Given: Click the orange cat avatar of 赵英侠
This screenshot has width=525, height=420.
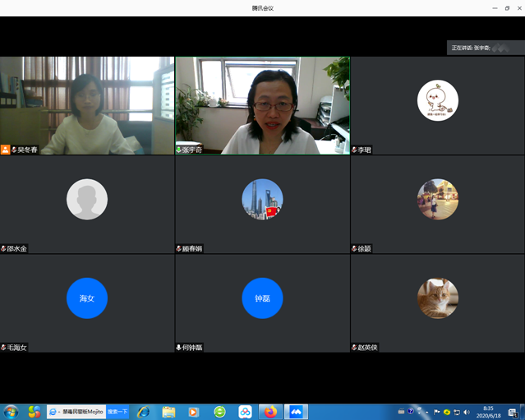Looking at the screenshot, I should tap(437, 298).
